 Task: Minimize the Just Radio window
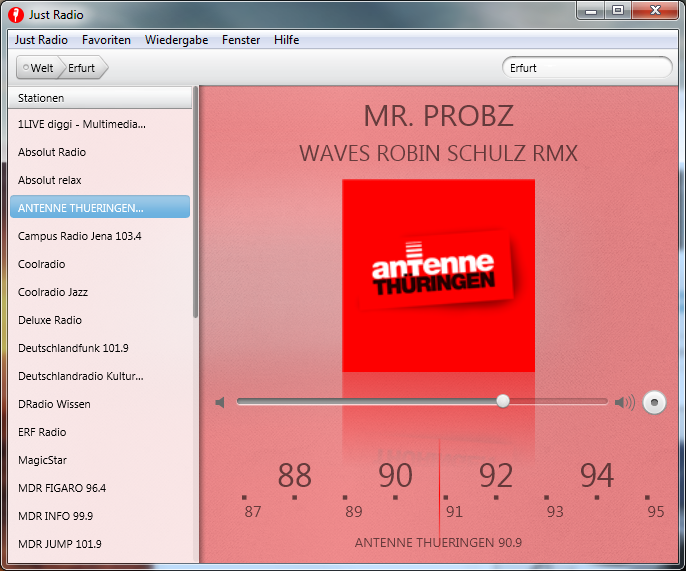591,11
